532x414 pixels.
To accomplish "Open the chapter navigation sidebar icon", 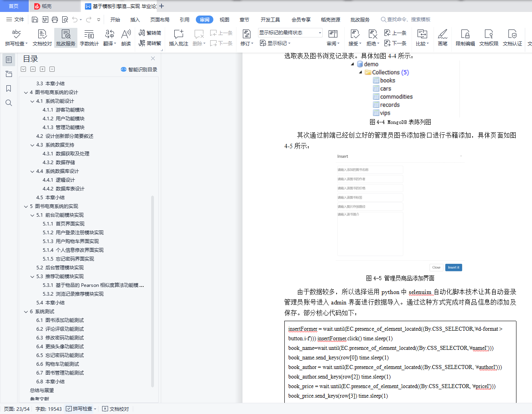I will click(x=9, y=74).
